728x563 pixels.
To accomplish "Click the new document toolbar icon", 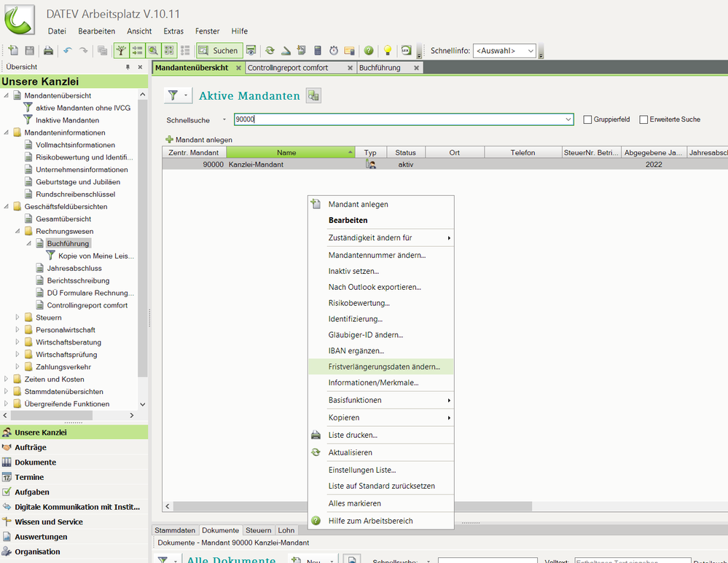I will 13,50.
